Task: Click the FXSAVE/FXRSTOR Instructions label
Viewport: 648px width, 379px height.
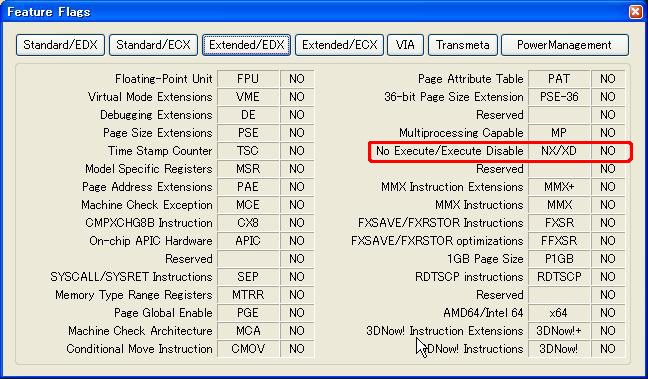Action: tap(441, 223)
